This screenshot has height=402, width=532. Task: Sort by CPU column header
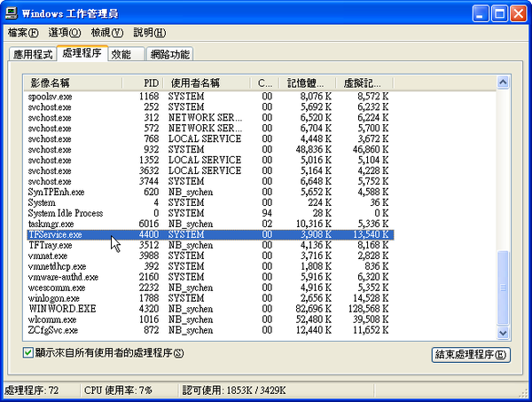264,83
